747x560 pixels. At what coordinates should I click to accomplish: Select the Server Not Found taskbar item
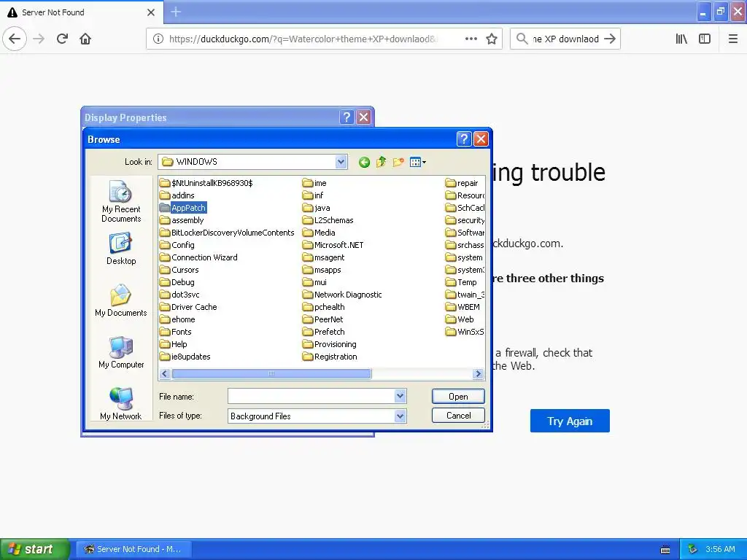click(133, 549)
